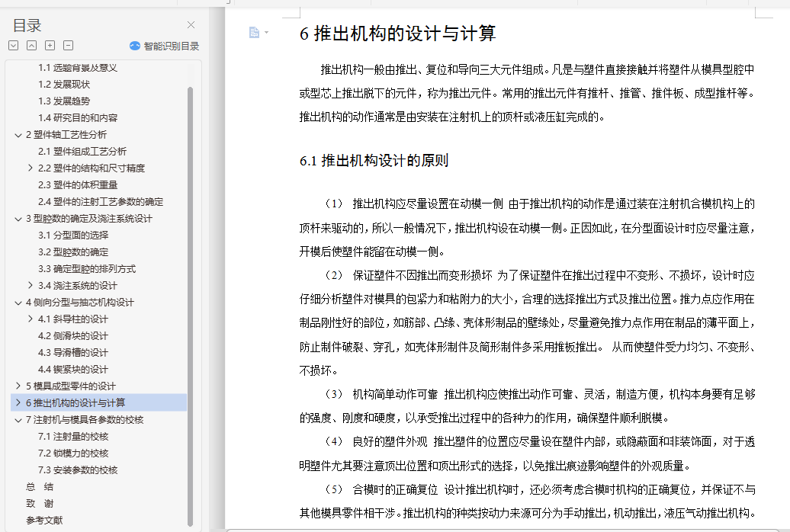
Task: Close the 目录 navigation panel
Action: click(191, 24)
